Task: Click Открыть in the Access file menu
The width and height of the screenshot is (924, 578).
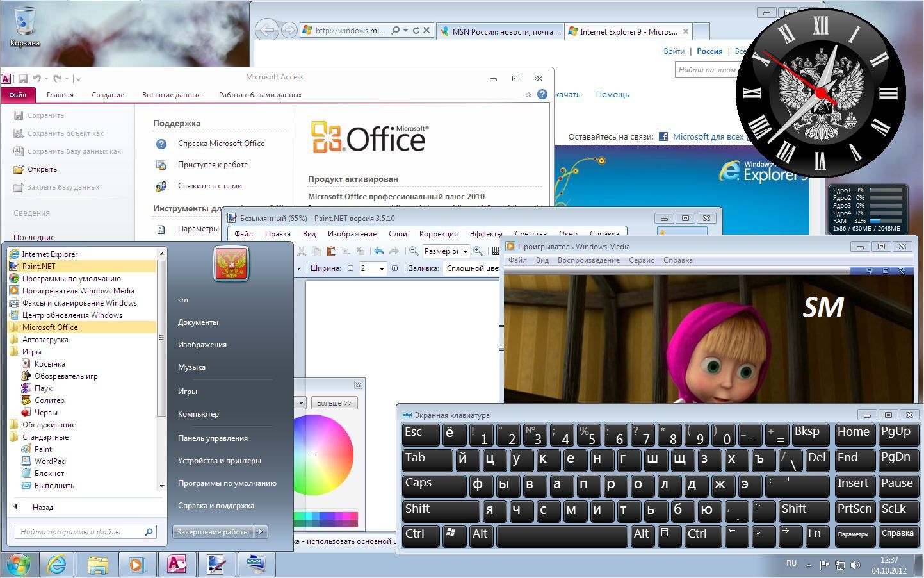Action: pyautogui.click(x=42, y=169)
